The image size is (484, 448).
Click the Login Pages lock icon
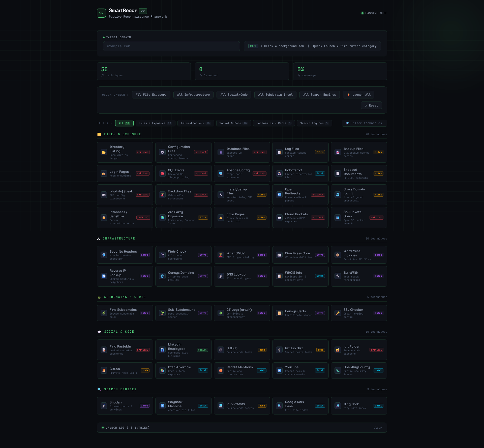(x=104, y=174)
